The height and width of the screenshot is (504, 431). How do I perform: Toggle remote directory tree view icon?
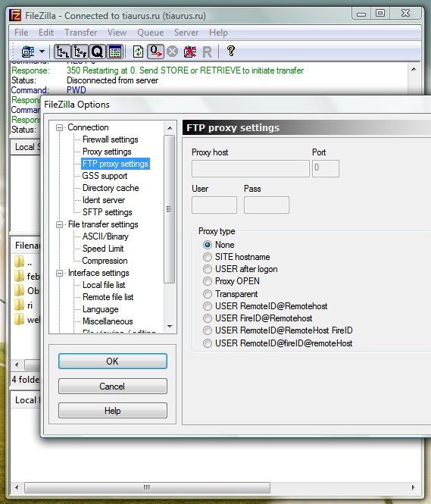click(80, 52)
